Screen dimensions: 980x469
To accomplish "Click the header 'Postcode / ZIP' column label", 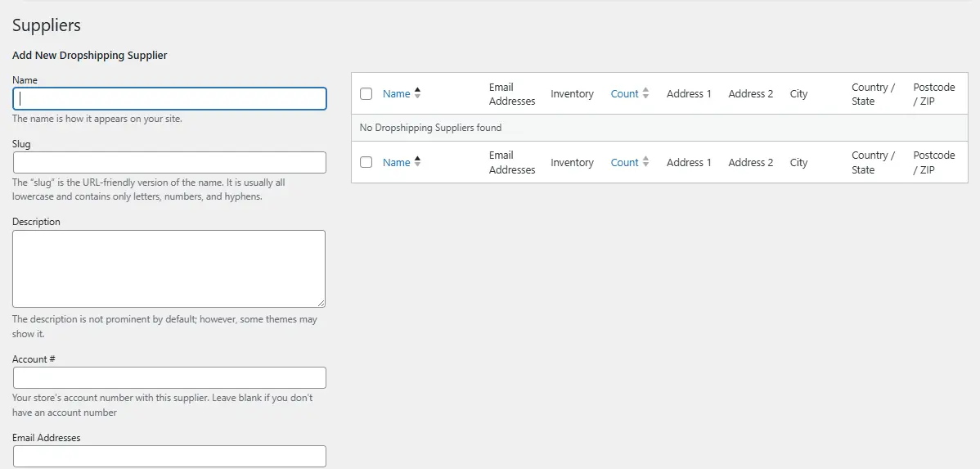I will (933, 94).
